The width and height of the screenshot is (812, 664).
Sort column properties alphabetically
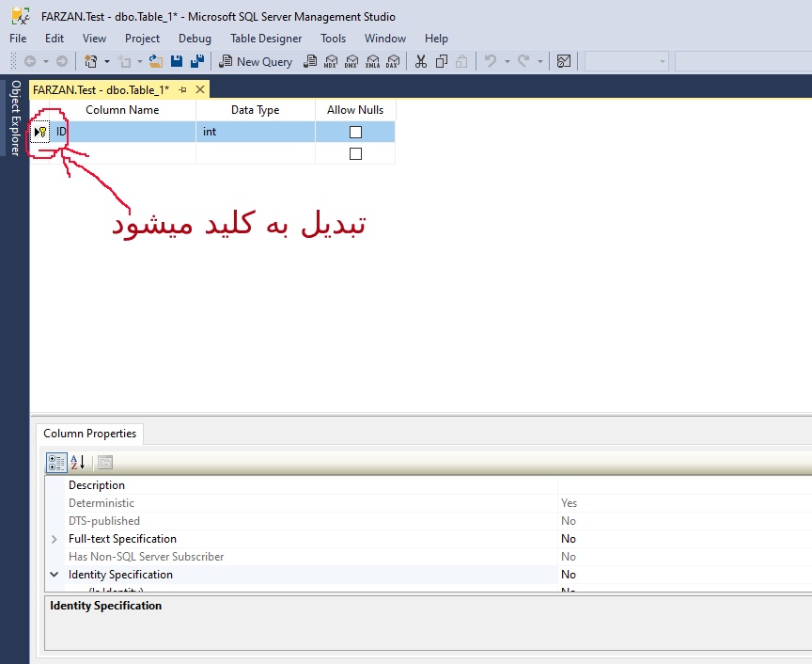(x=78, y=462)
